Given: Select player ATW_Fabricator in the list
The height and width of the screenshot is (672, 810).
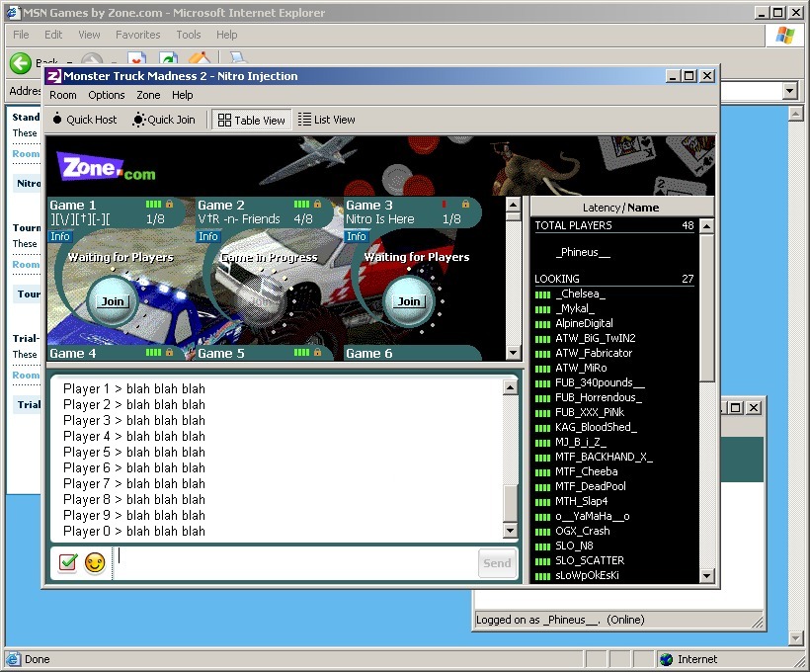Looking at the screenshot, I should 594,354.
